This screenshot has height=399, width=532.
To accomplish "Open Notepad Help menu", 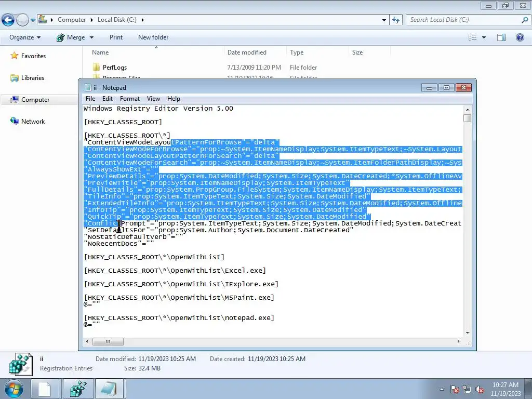I will pyautogui.click(x=174, y=99).
